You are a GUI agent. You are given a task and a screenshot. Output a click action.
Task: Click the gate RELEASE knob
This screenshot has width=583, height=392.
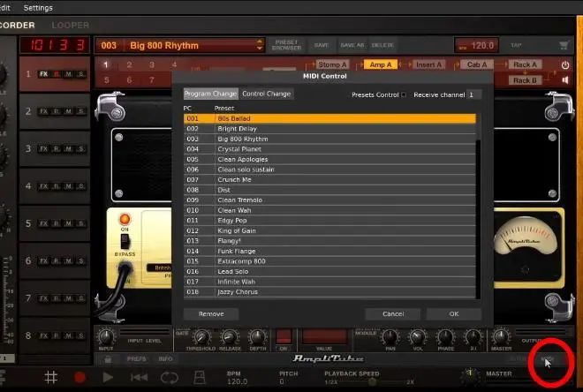point(230,337)
